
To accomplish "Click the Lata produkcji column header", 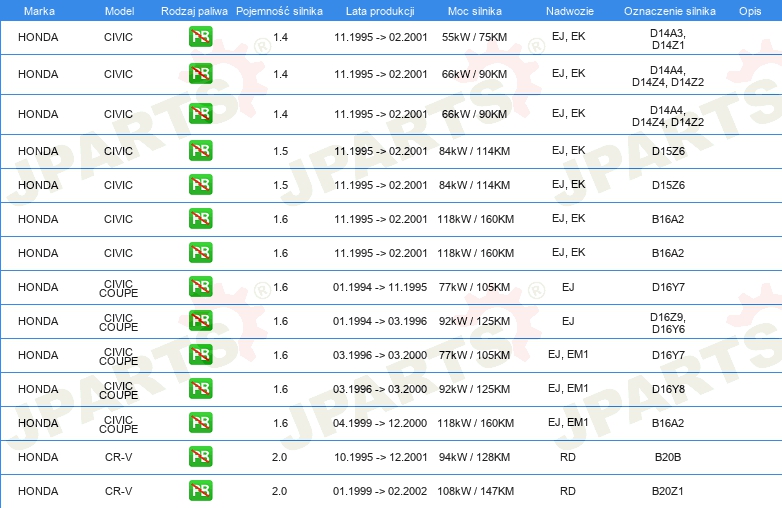I will pyautogui.click(x=380, y=11).
